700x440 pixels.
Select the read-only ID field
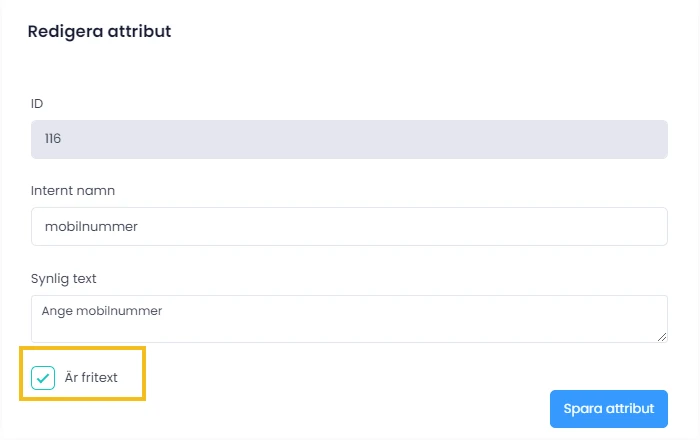point(349,139)
